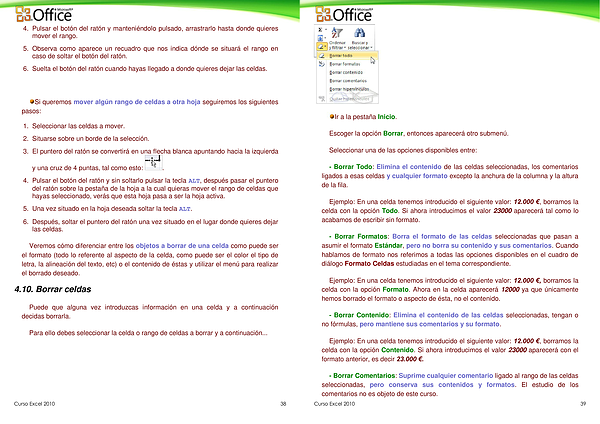Click 'ALT' in the 'Pulsar el botón' step
Screen dimensions: 600x424
tap(194, 181)
